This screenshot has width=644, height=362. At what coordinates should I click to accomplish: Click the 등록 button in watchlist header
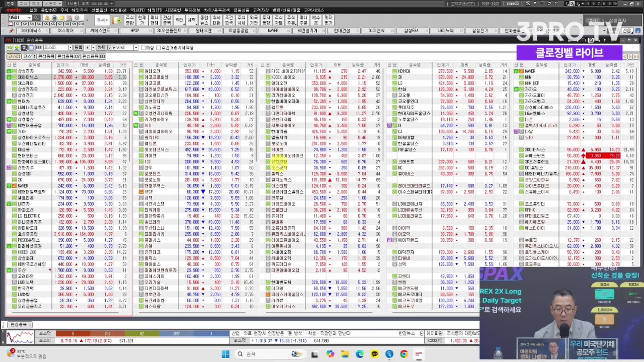(x=78, y=48)
